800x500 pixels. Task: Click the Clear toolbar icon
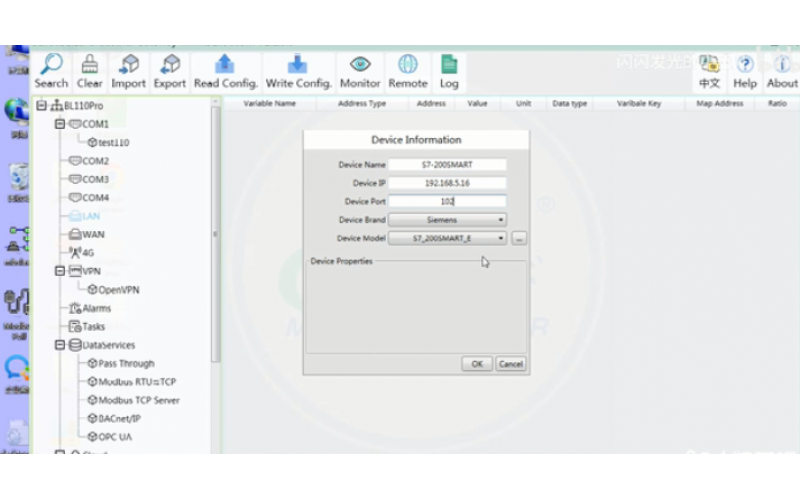point(90,65)
